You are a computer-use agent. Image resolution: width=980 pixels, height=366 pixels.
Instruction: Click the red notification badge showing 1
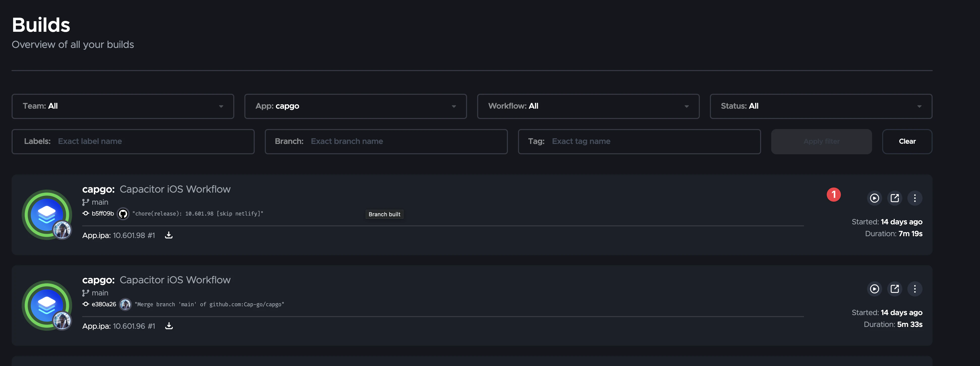pos(834,195)
